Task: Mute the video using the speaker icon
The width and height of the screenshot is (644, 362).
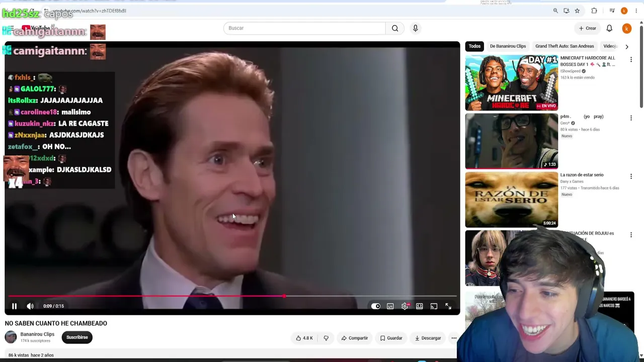Action: [30, 306]
